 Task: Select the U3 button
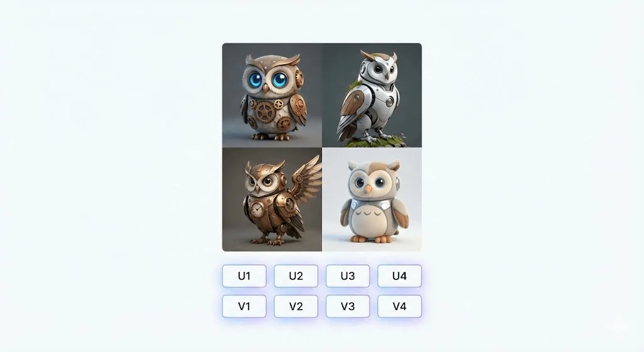pos(347,276)
